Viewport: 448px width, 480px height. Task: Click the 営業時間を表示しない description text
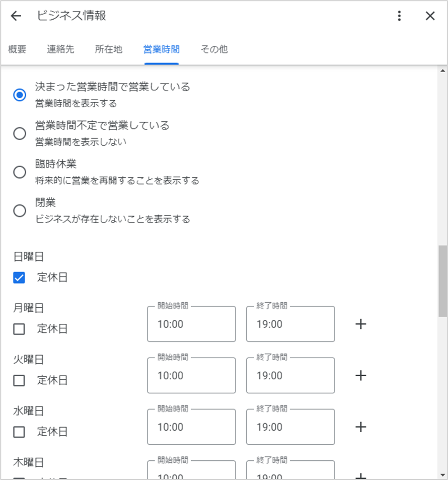[81, 142]
